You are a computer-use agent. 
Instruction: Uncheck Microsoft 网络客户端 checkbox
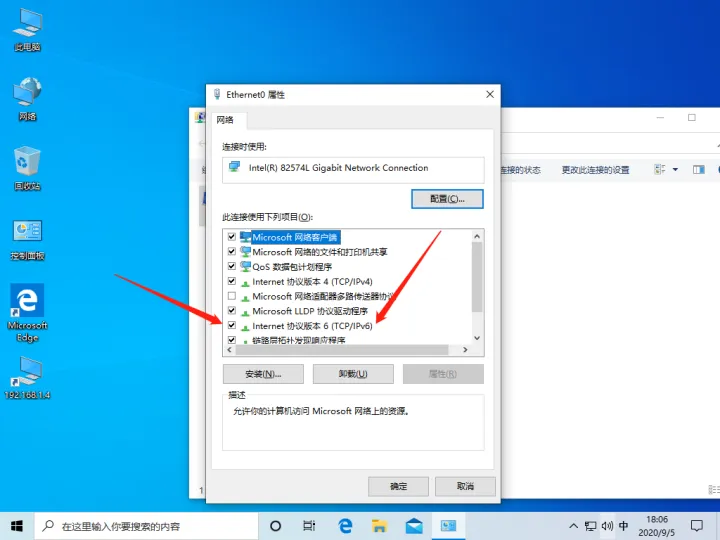232,237
